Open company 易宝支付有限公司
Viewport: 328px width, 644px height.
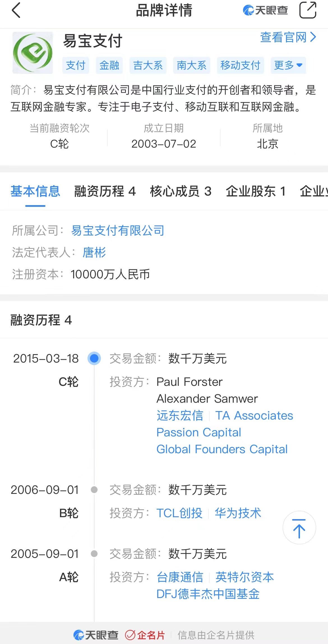(118, 231)
